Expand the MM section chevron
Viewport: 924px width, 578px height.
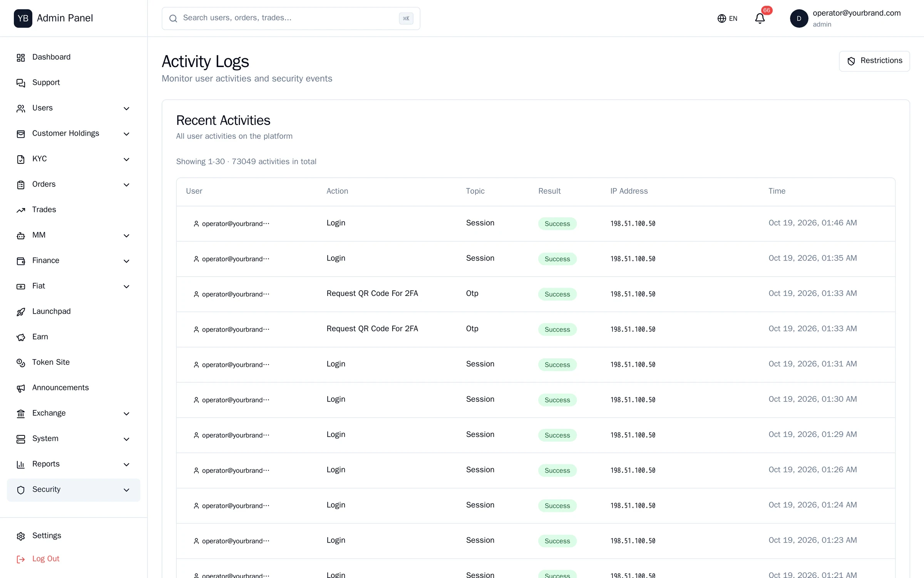tap(126, 236)
